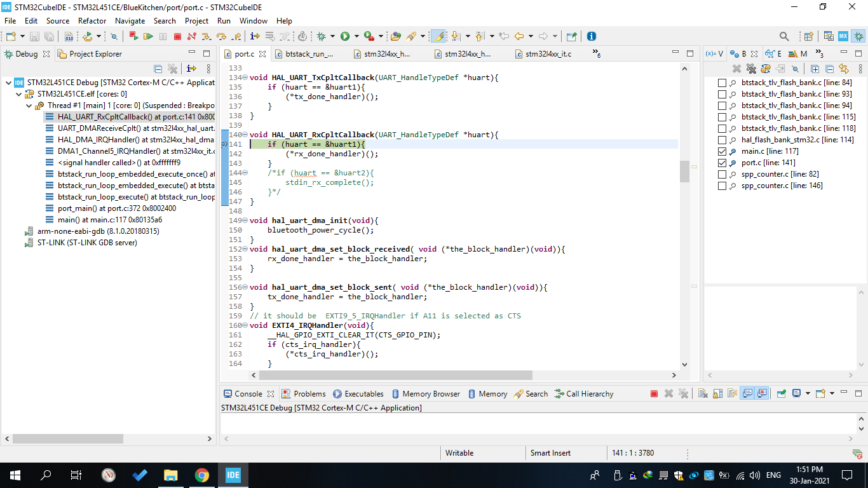Open the Window menu
The height and width of the screenshot is (488, 868).
point(253,21)
